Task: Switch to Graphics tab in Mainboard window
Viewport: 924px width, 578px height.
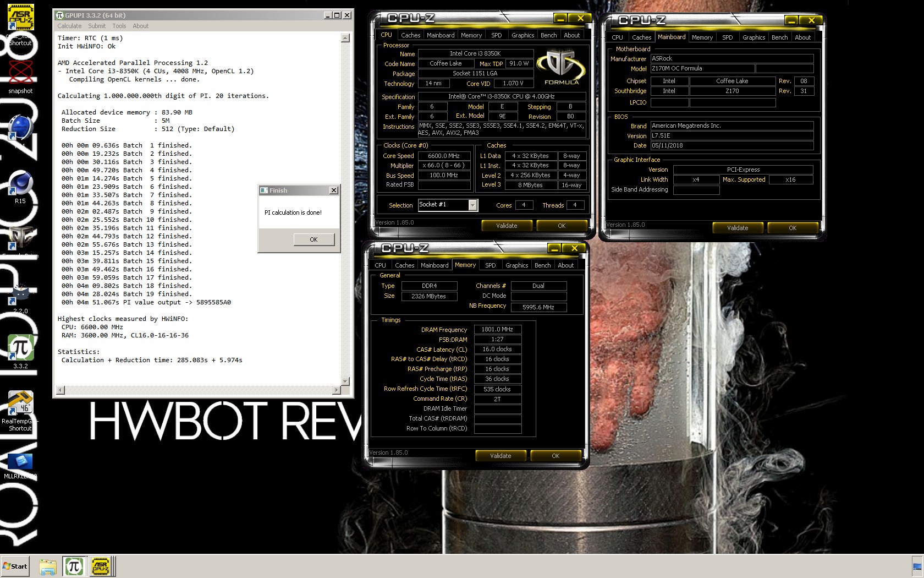Action: [754, 37]
